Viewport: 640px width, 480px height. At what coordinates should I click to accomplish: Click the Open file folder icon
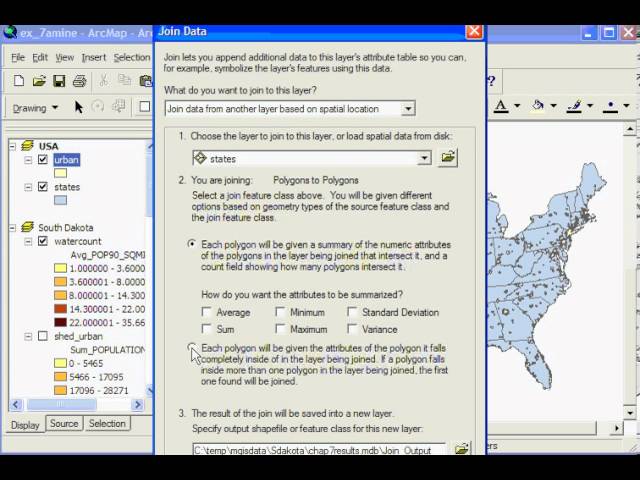[x=39, y=81]
